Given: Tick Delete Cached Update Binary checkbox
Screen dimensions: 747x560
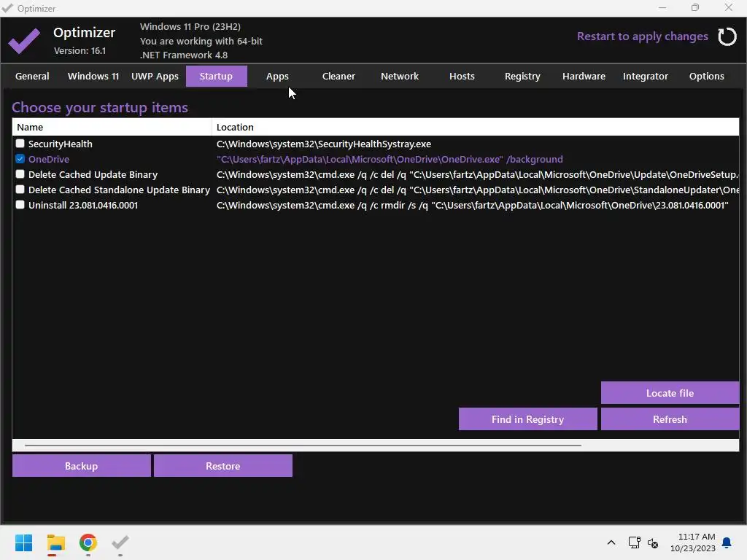Looking at the screenshot, I should (x=20, y=174).
